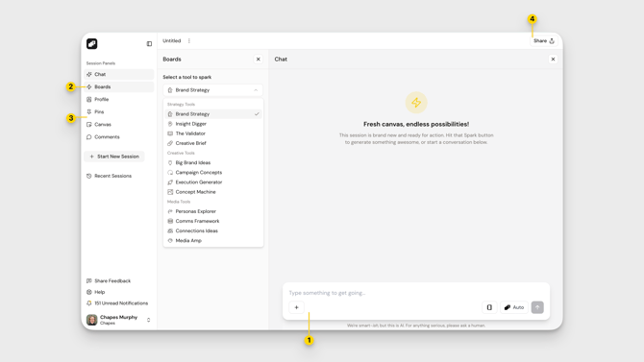644x362 pixels.
Task: Click Start New Session button
Action: pyautogui.click(x=114, y=157)
